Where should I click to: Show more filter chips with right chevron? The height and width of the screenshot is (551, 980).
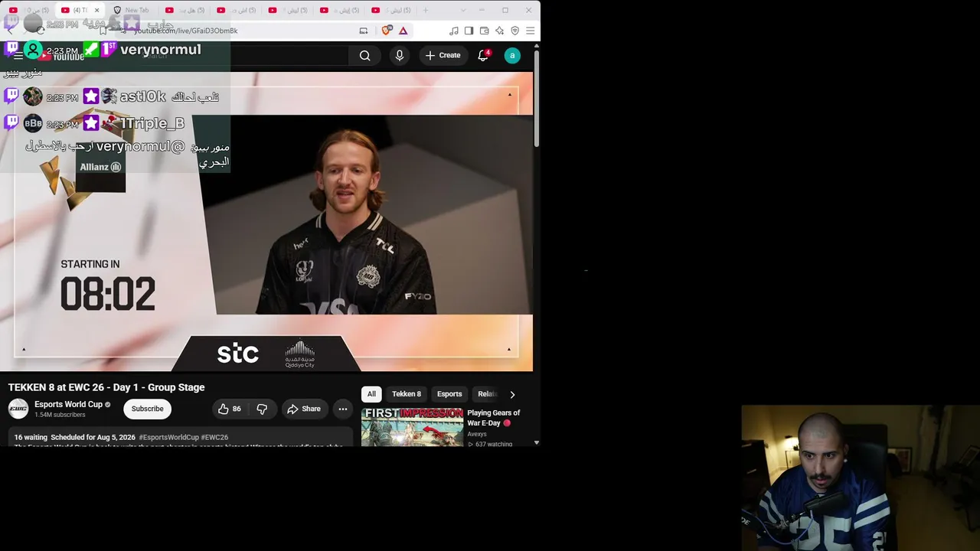tap(512, 394)
